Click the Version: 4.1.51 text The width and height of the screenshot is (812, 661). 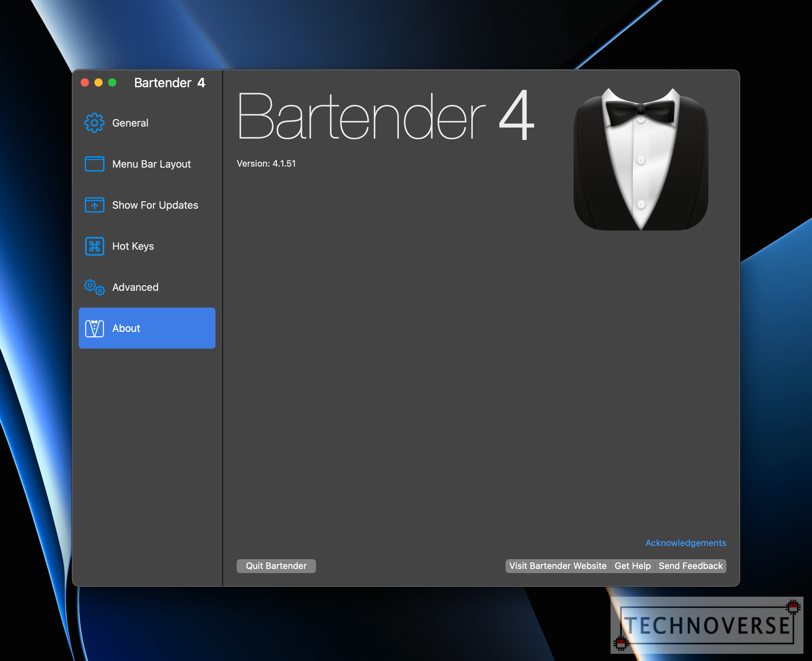266,164
